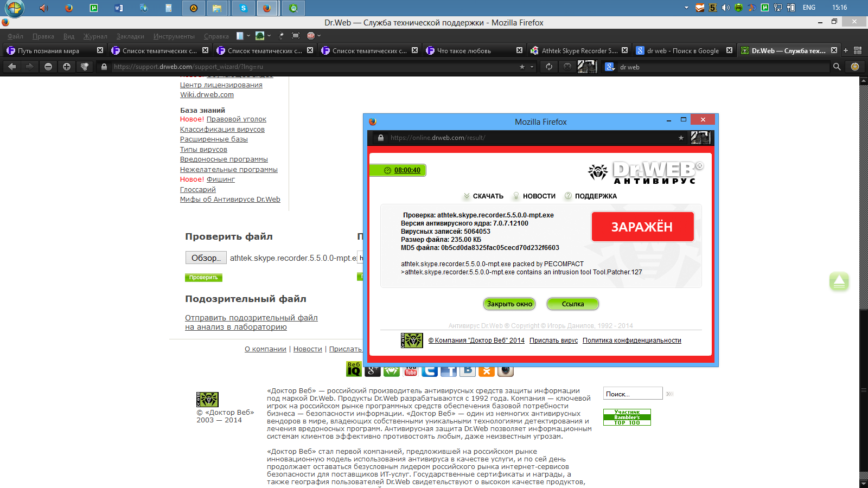Click the green Ссылка button
Viewport: 868px width, 488px height.
click(573, 304)
